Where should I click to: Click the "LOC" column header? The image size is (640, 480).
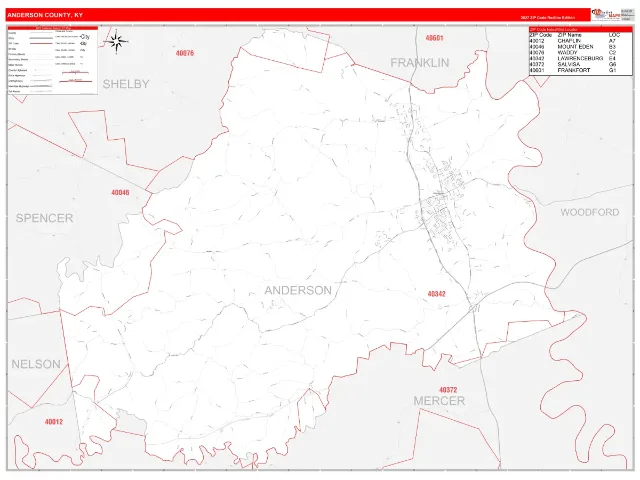click(614, 35)
